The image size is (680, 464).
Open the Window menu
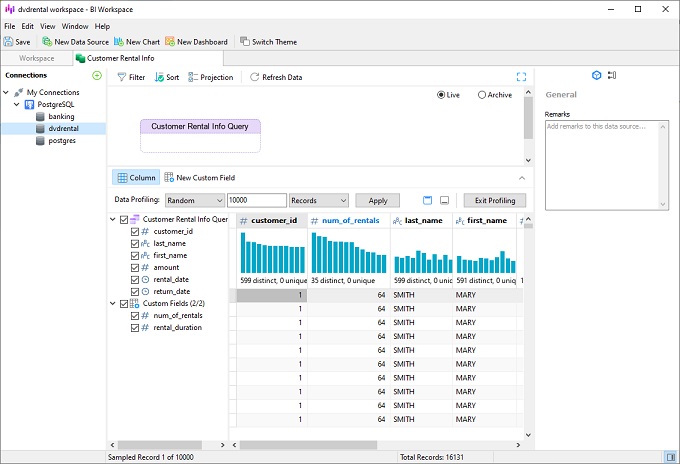coord(74,25)
